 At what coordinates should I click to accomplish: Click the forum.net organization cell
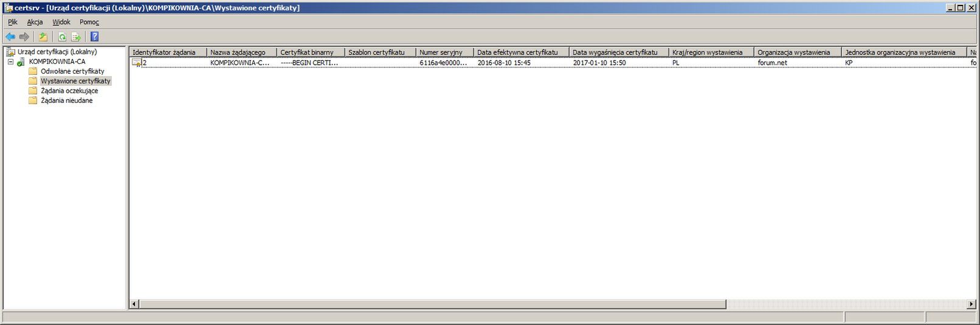772,63
